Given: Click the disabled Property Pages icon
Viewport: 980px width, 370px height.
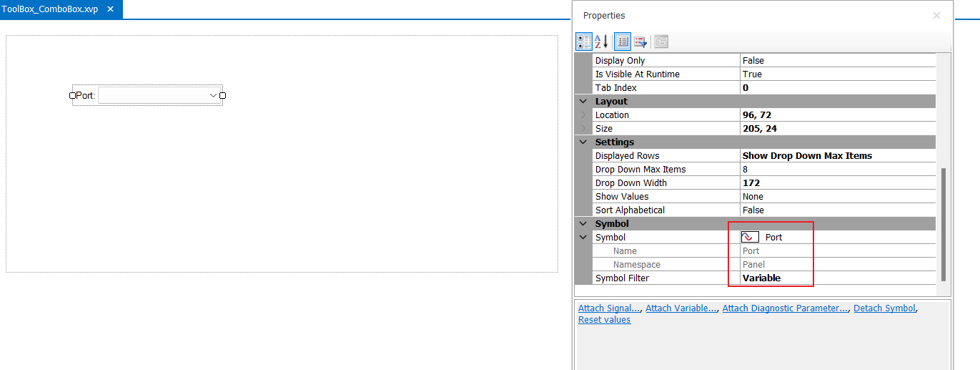Looking at the screenshot, I should [x=661, y=42].
